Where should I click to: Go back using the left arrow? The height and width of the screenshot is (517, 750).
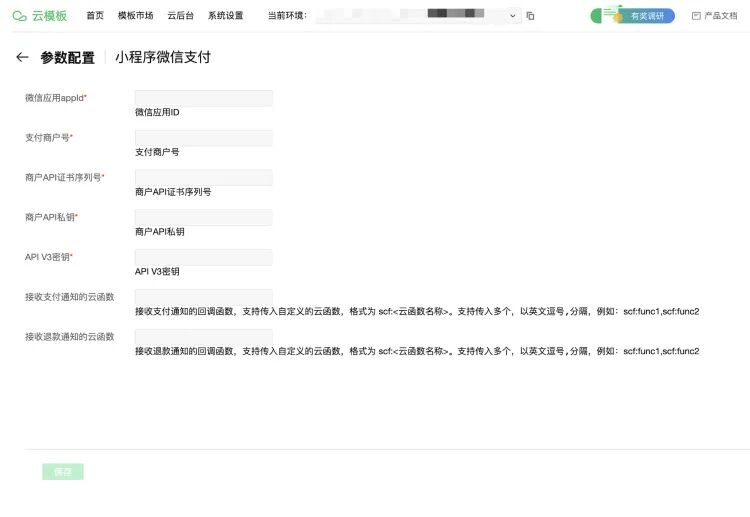coord(22,57)
